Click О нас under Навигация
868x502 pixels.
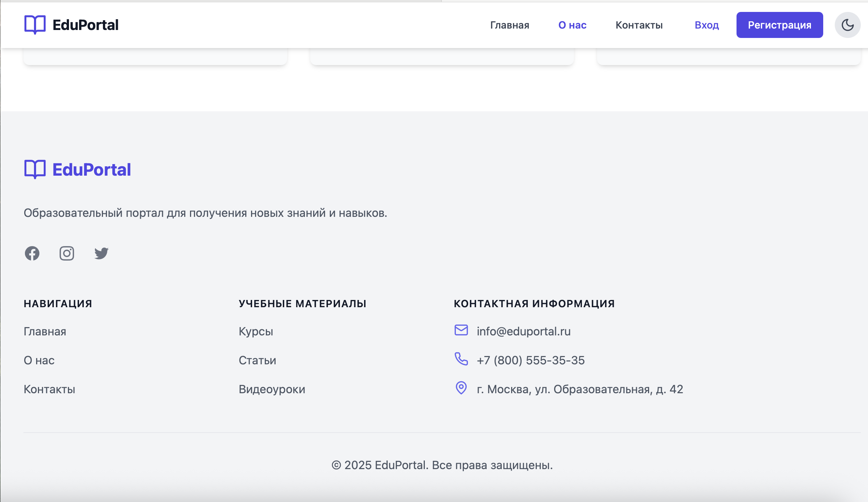39,360
